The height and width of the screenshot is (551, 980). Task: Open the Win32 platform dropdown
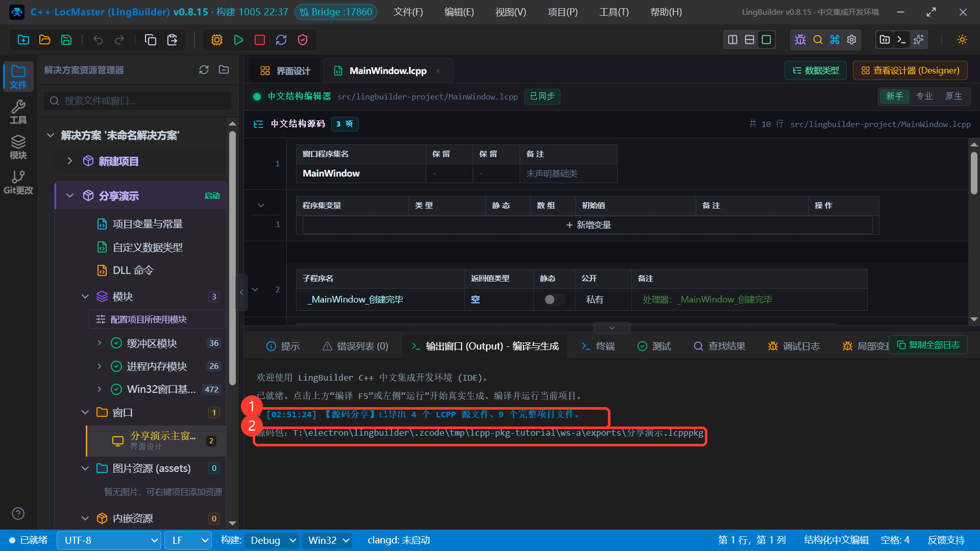328,540
